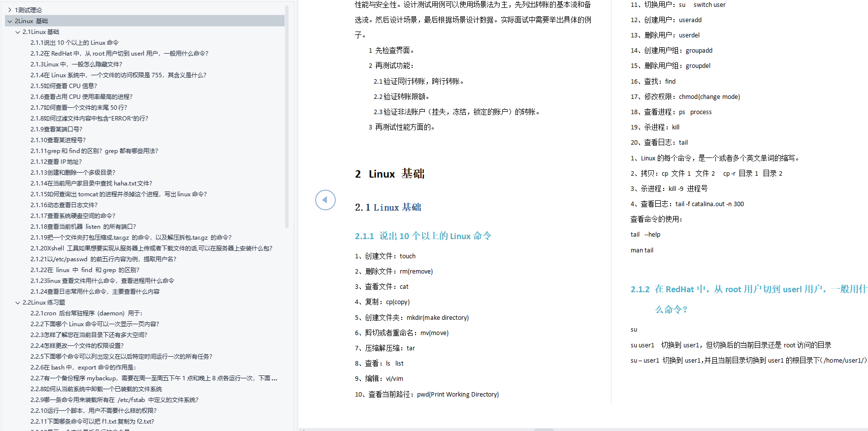
Task: Click the line 查看当前路径: pwd
Action: 426,394
